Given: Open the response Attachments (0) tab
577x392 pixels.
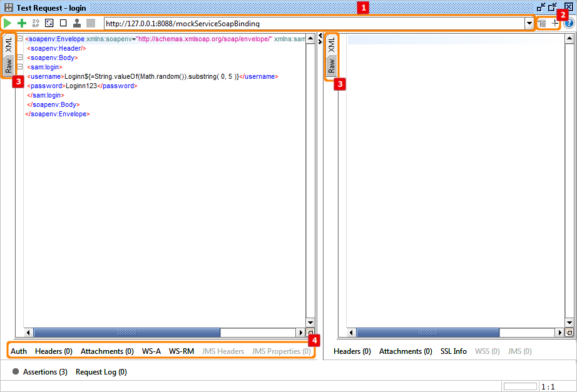Looking at the screenshot, I should point(406,351).
